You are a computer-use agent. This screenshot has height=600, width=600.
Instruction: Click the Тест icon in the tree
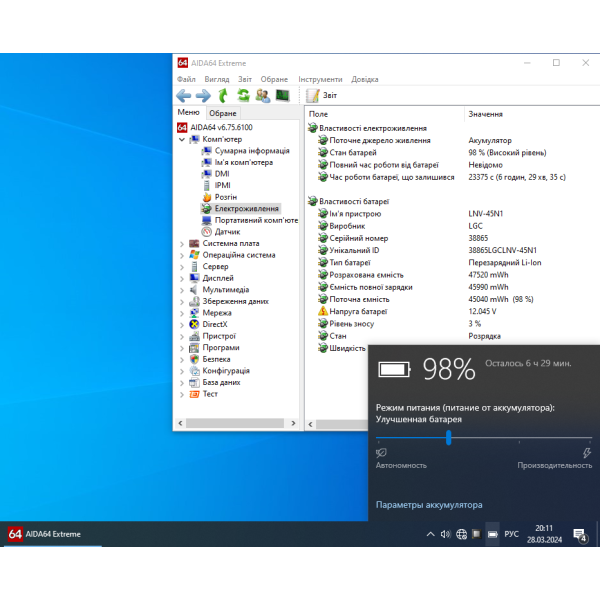[194, 394]
